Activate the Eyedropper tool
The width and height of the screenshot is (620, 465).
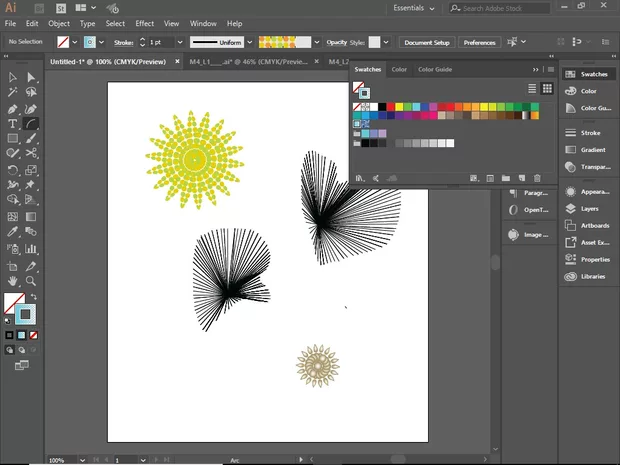pos(13,232)
